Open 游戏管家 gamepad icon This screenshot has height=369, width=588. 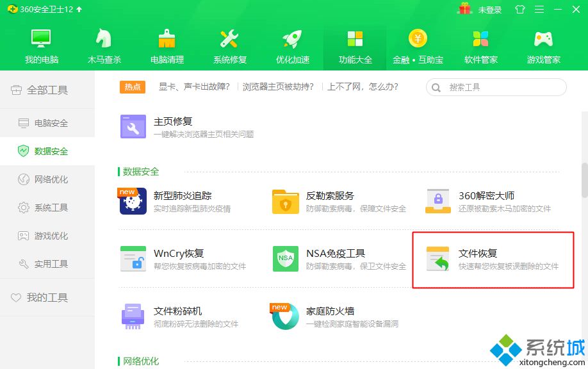pos(543,38)
